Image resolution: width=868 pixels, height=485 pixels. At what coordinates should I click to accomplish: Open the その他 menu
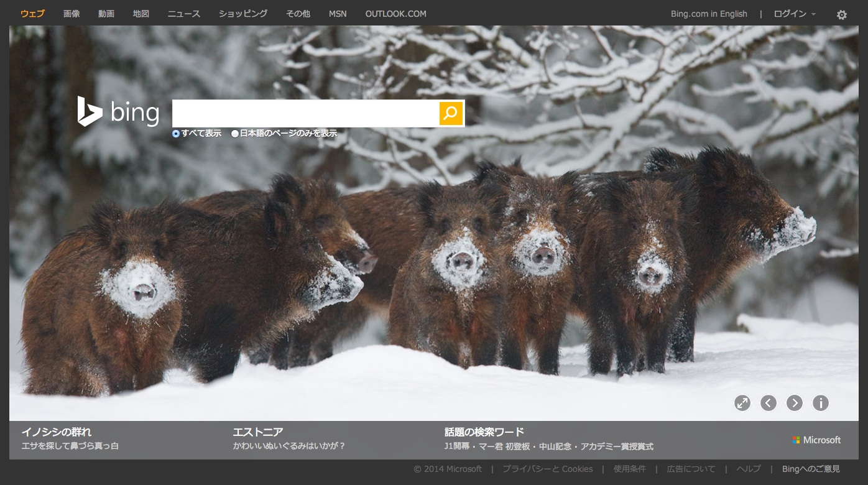tap(298, 14)
